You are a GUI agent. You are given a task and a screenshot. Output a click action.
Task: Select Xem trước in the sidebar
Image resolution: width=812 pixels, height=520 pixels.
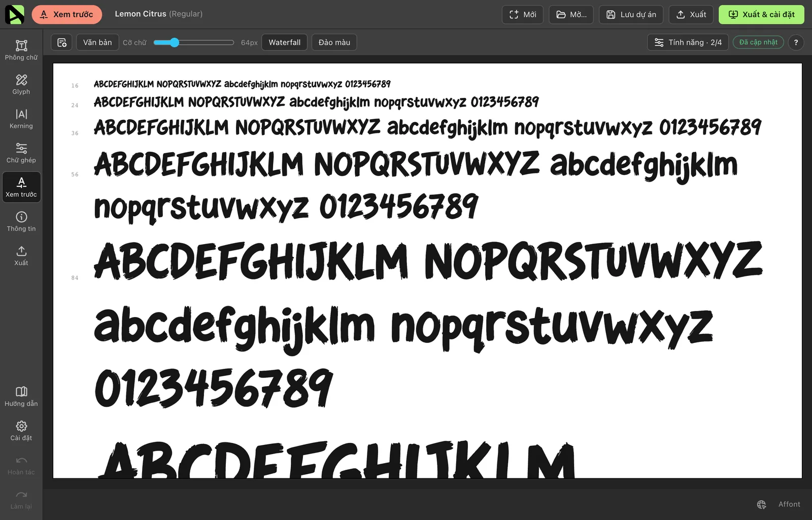21,187
